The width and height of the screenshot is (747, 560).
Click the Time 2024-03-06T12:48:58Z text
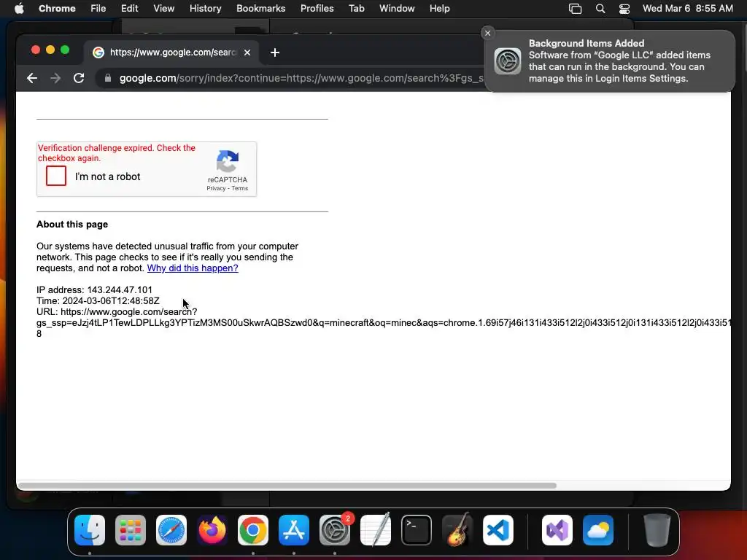[98, 301]
